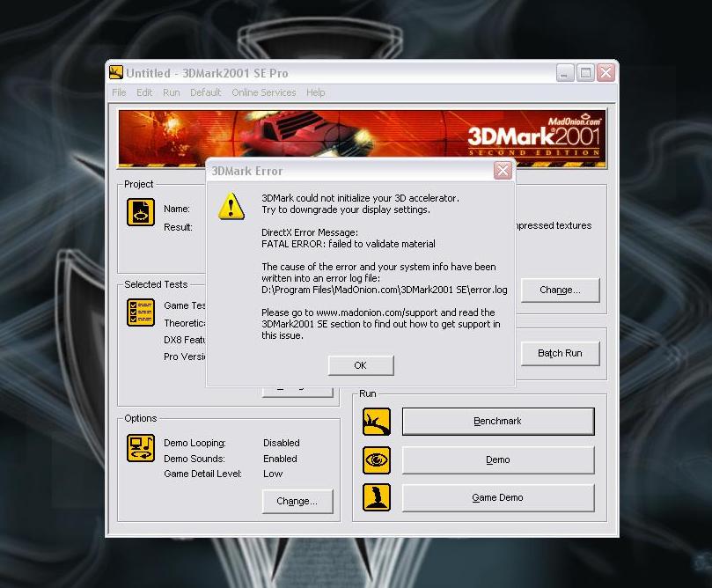Click the Demo eye icon
The width and height of the screenshot is (712, 588).
pyautogui.click(x=377, y=460)
